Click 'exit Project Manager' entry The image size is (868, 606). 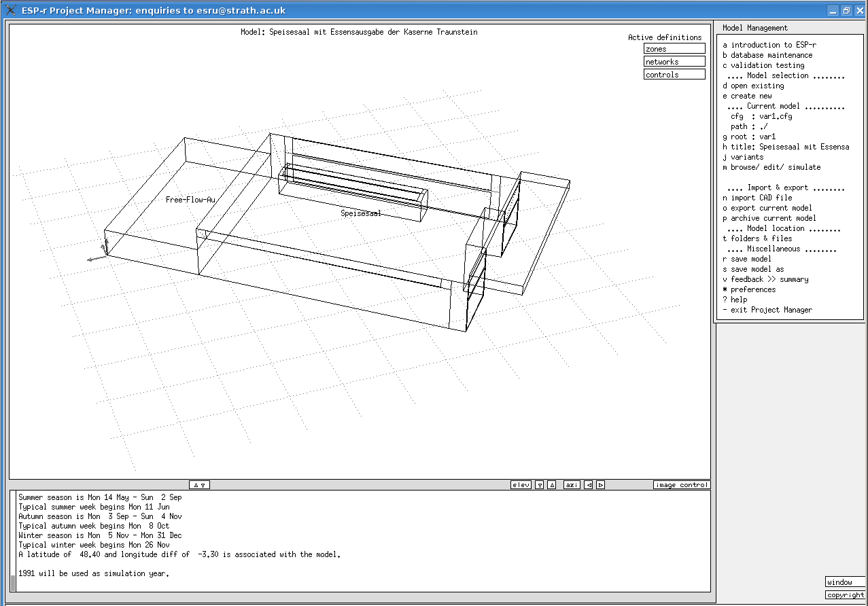767,310
